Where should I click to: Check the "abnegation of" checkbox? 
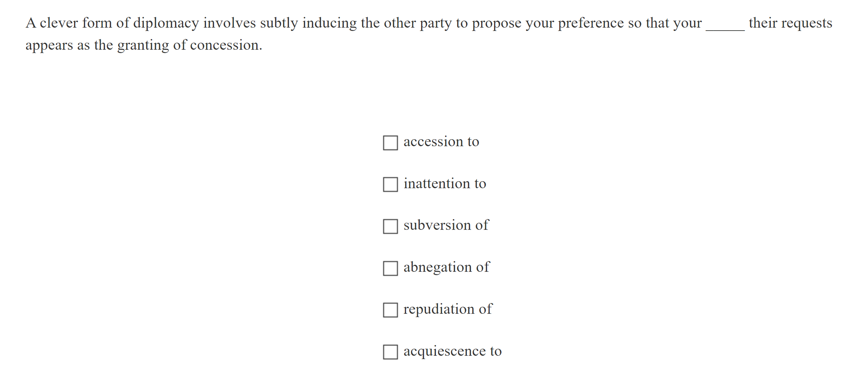[x=390, y=269]
